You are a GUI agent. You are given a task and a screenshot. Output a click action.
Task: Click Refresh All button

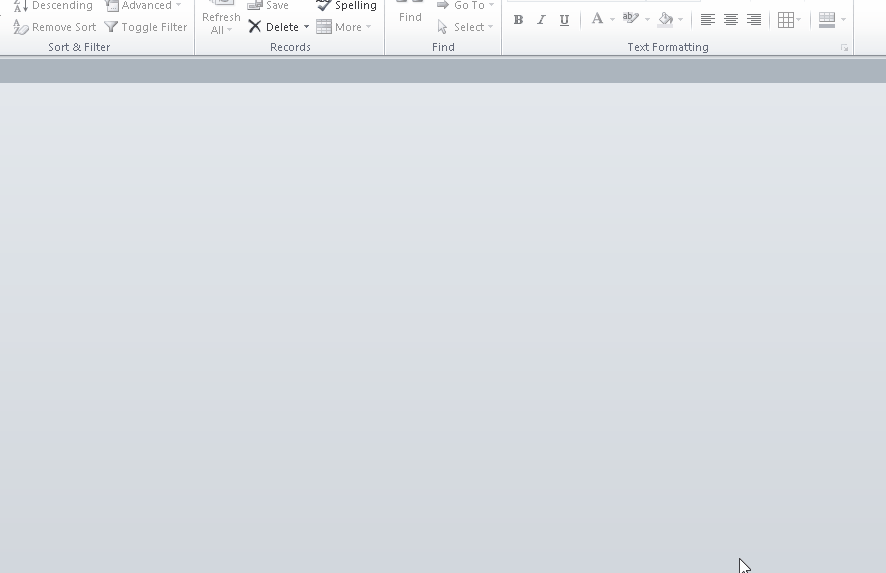tap(221, 18)
